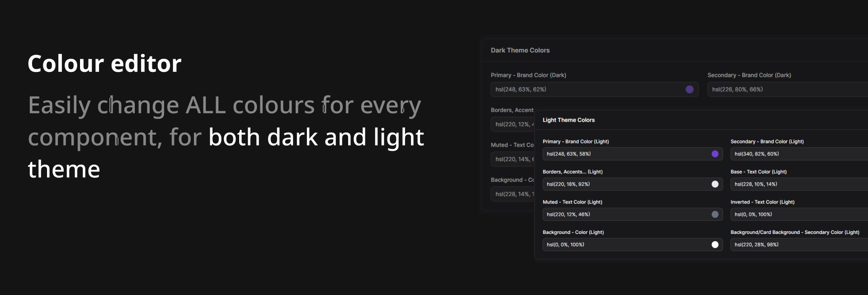Click the Colour editor heading
868x295 pixels.
point(104,63)
